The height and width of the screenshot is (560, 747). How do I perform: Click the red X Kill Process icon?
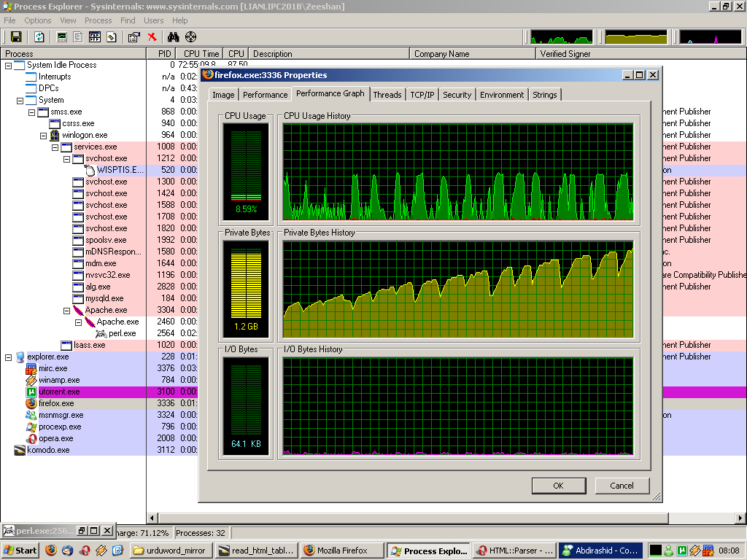pos(152,36)
